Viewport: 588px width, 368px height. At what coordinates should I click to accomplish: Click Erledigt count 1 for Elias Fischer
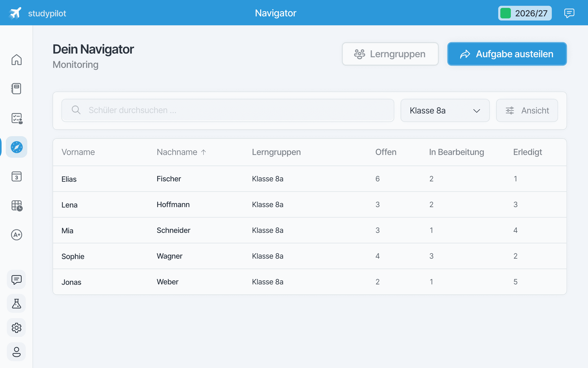click(515, 179)
